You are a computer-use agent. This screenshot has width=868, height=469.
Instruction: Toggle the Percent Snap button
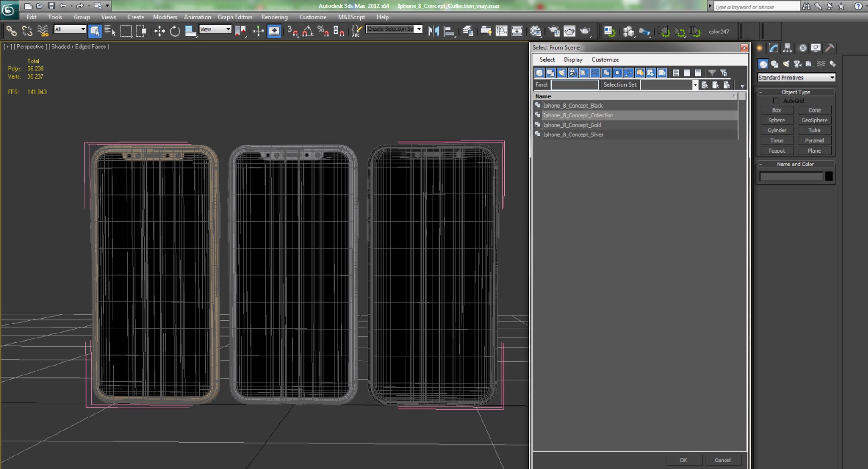click(323, 31)
